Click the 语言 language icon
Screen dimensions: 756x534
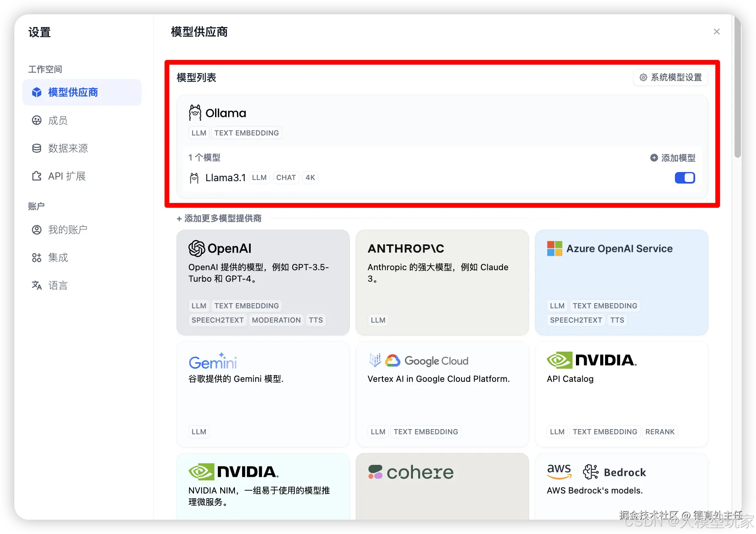tap(37, 285)
